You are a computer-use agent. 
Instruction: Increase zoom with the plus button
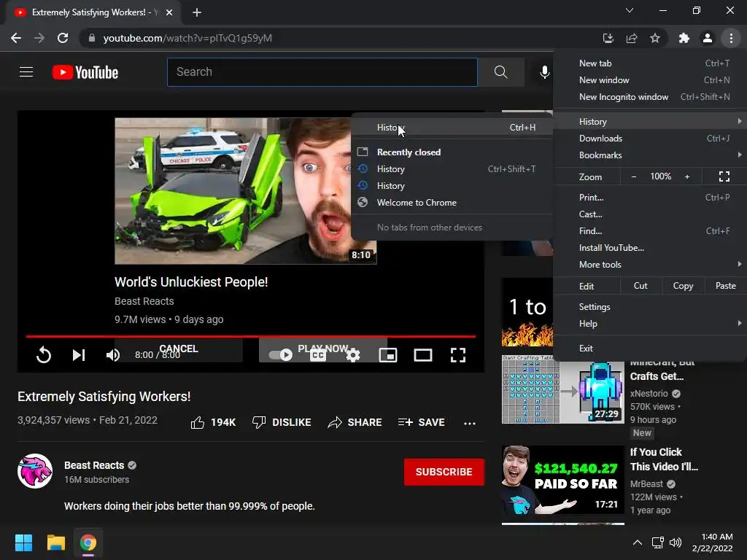coord(687,176)
